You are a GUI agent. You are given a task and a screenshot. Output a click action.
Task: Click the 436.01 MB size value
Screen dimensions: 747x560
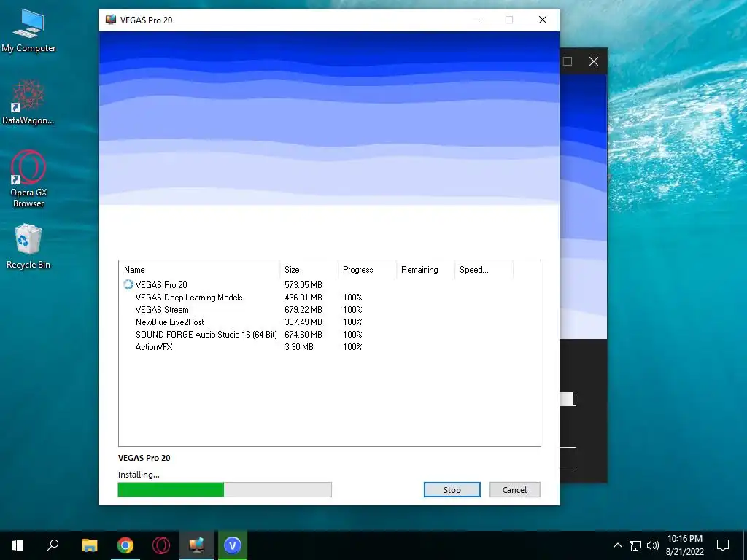pyautogui.click(x=303, y=297)
